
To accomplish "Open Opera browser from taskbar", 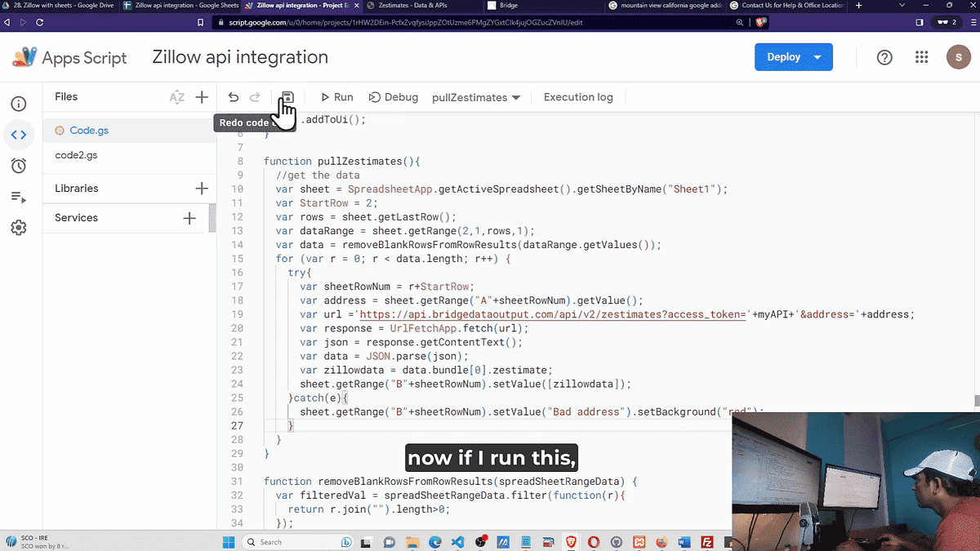I will click(x=594, y=541).
